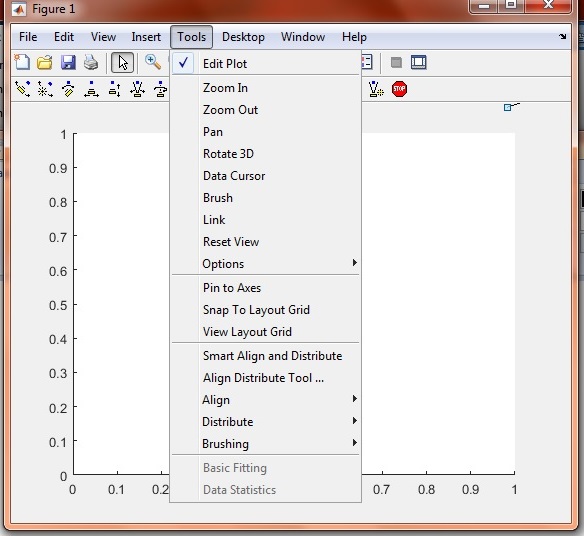Toggle the Edit Plot arrow toolbar button

coord(122,63)
